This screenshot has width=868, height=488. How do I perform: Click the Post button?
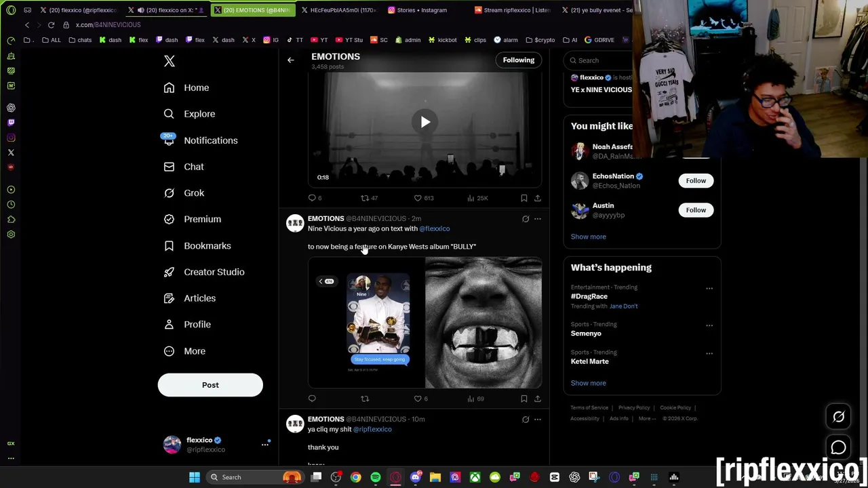coord(210,385)
